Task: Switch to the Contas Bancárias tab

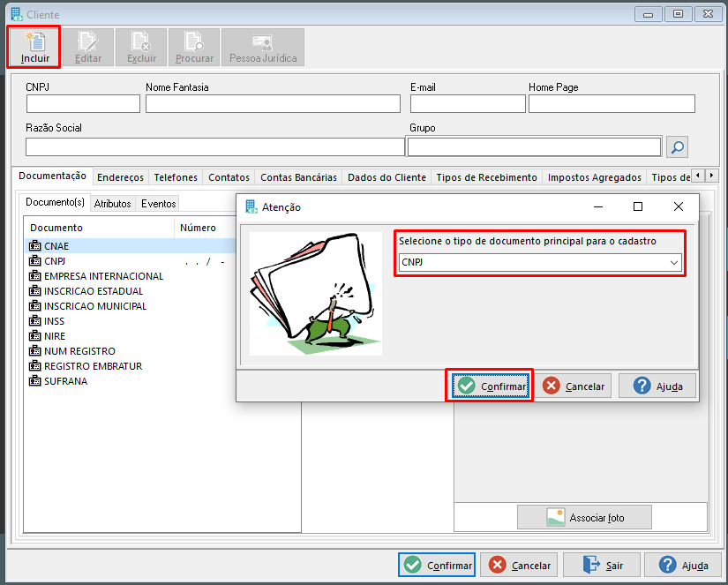Action: pos(298,177)
